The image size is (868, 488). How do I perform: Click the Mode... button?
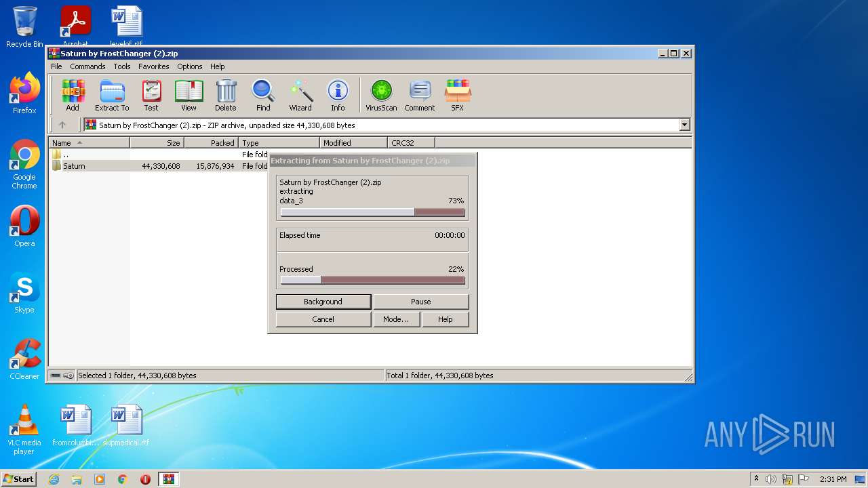[396, 319]
